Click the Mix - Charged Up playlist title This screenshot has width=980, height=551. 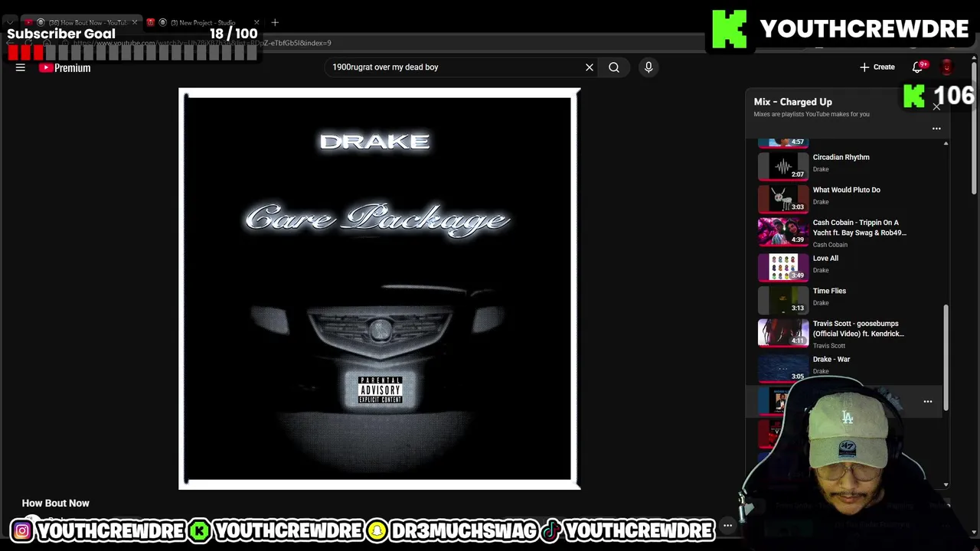pyautogui.click(x=793, y=102)
